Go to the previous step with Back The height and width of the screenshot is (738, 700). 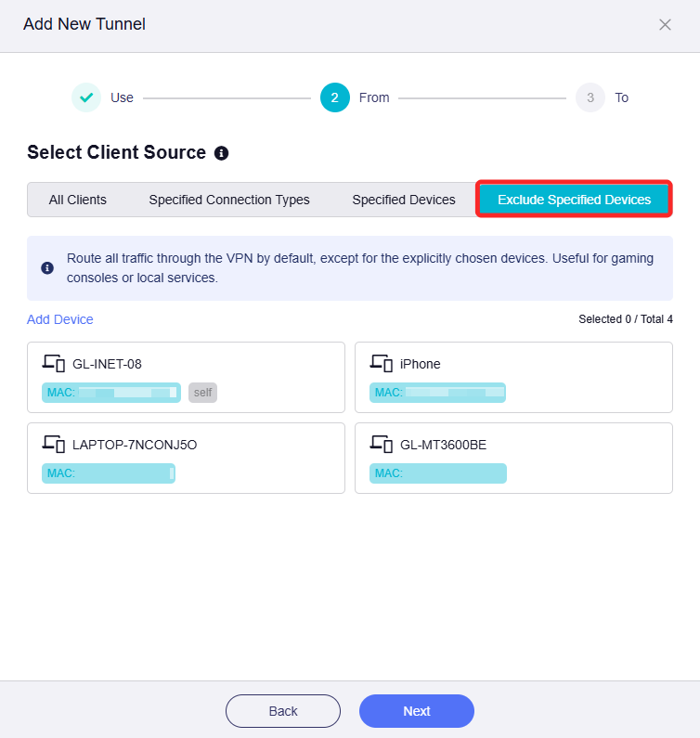283,711
